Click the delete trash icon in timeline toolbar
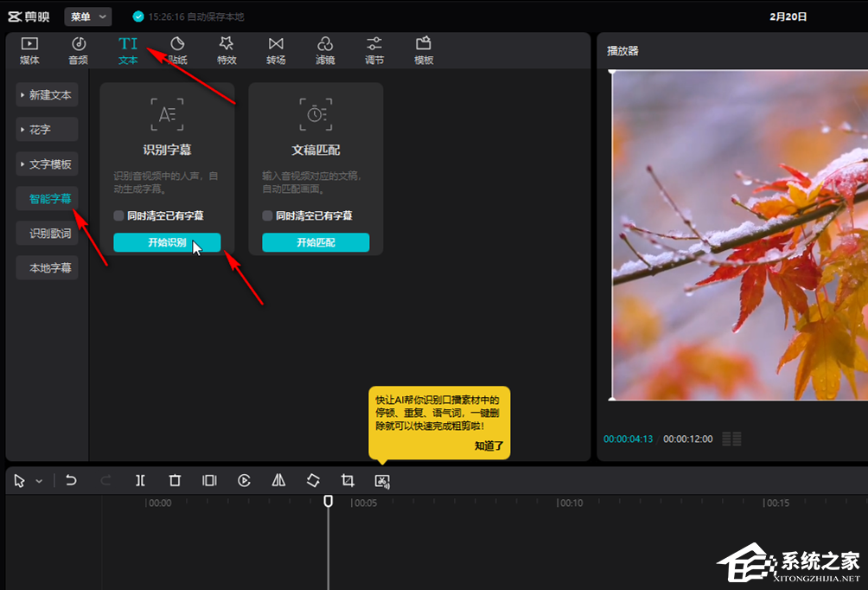Screen dimensions: 868x590 [x=175, y=480]
